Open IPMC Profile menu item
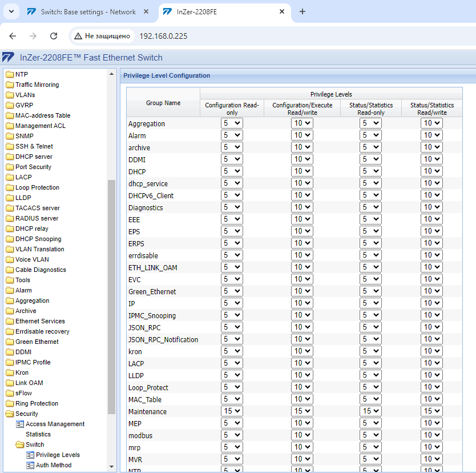Image resolution: width=476 pixels, height=473 pixels. [x=33, y=362]
